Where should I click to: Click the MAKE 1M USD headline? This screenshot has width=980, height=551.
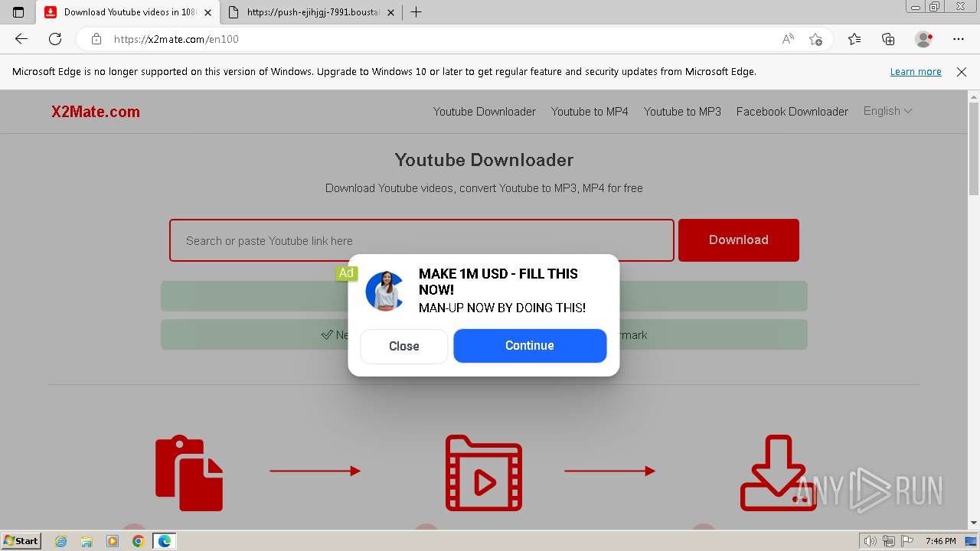[x=498, y=282]
